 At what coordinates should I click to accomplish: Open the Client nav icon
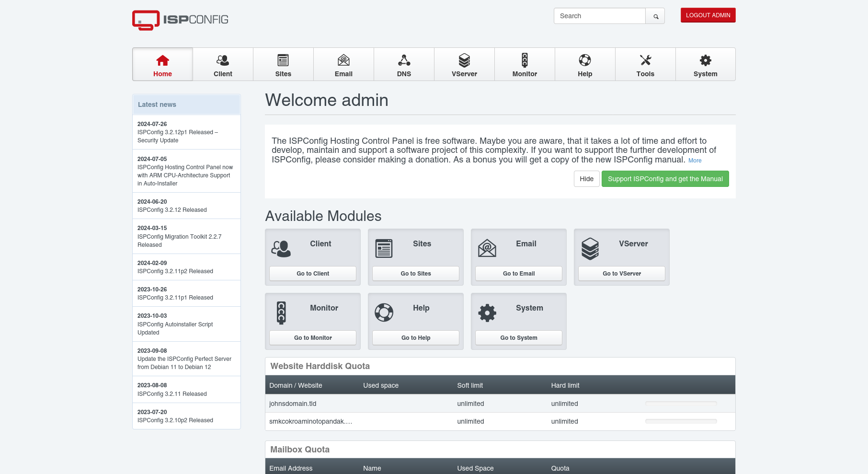223,60
